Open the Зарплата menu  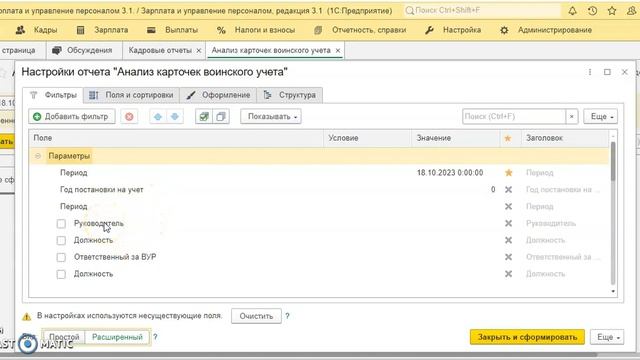pyautogui.click(x=111, y=30)
